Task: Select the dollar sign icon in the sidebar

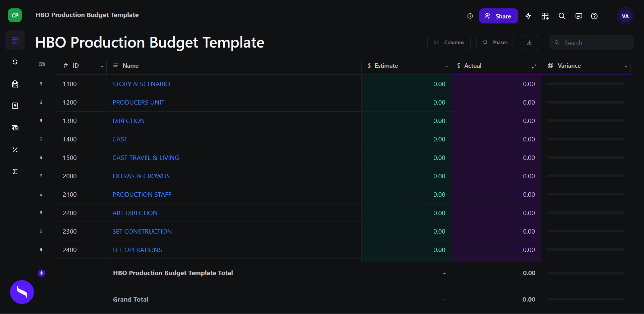Action: (15, 62)
